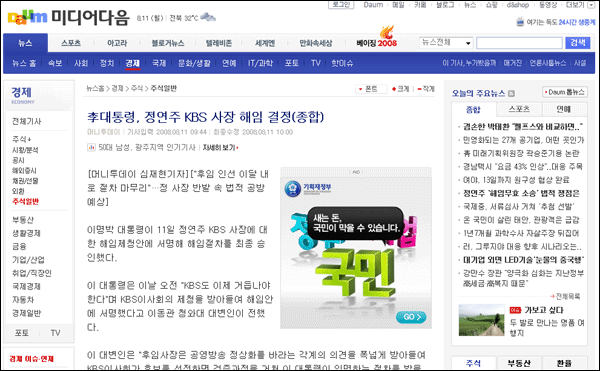Open 매거진 link in the blue bar
This screenshot has height=371, width=600.
tap(513, 63)
